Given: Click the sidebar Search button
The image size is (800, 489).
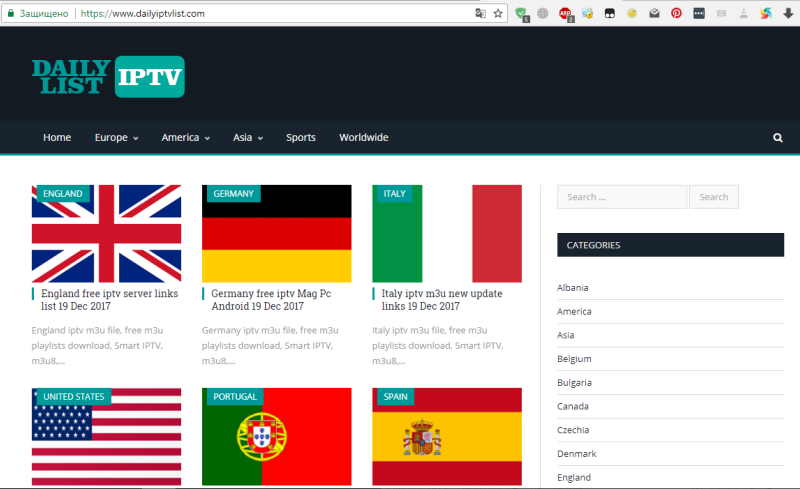Looking at the screenshot, I should click(x=714, y=197).
